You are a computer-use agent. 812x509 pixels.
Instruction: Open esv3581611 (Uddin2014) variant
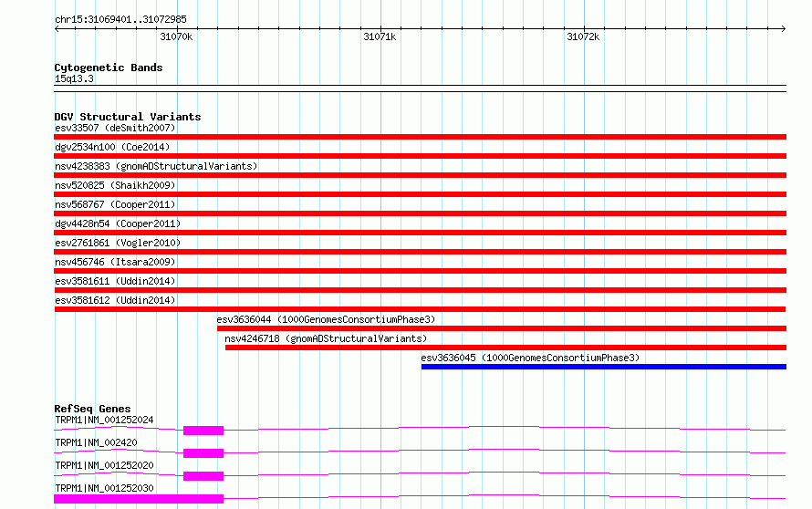click(115, 281)
